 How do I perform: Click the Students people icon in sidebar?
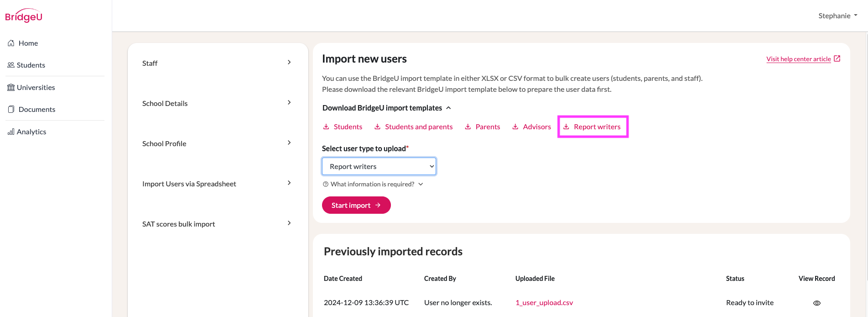click(x=11, y=65)
